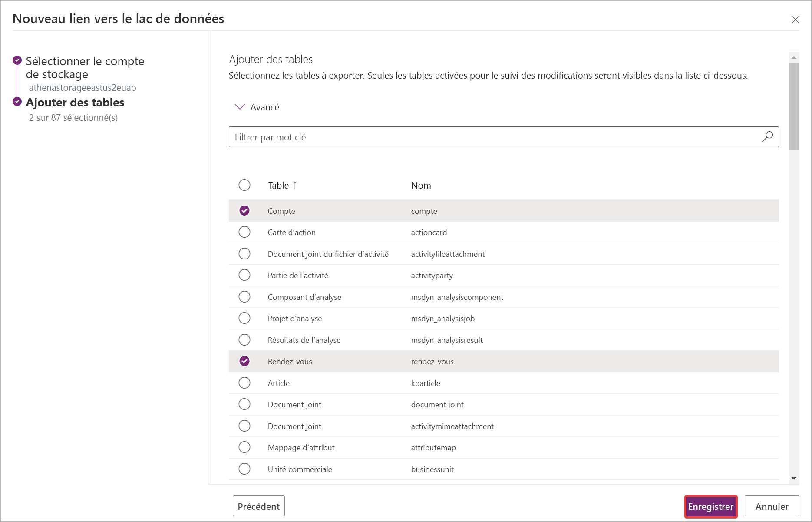Check the Unité commerciale table
This screenshot has width=812, height=522.
point(244,469)
